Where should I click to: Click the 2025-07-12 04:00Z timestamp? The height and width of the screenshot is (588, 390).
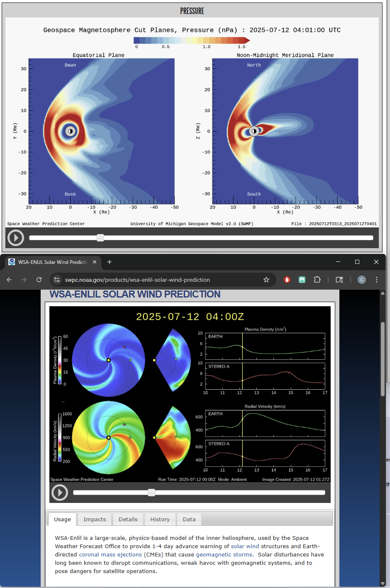190,317
